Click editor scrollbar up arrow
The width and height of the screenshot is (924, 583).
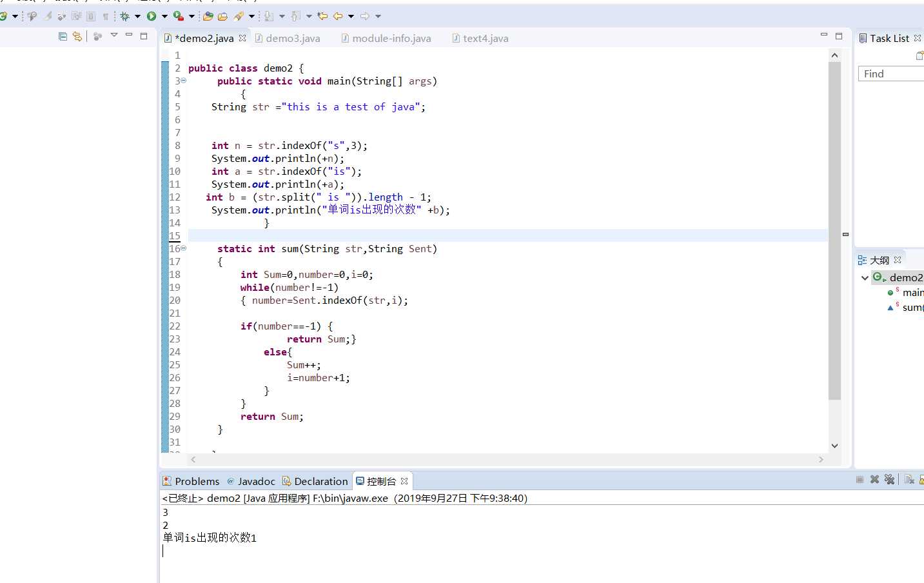tap(834, 55)
